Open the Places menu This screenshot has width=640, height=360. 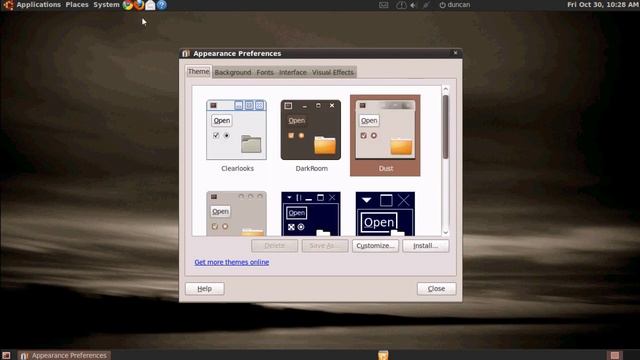click(x=77, y=5)
